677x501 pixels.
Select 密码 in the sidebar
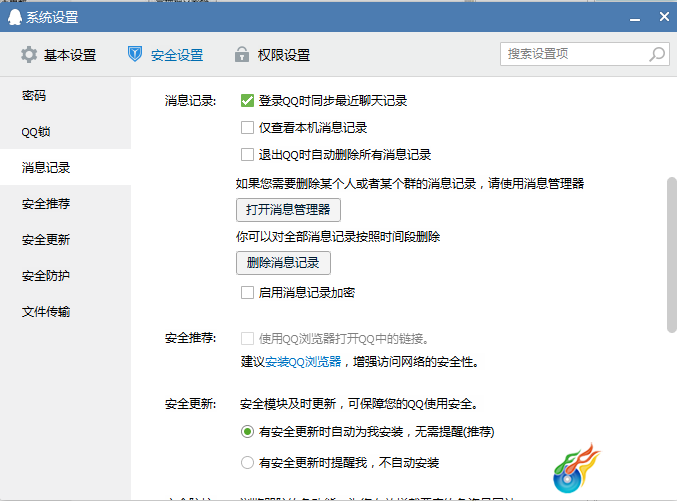[65, 95]
